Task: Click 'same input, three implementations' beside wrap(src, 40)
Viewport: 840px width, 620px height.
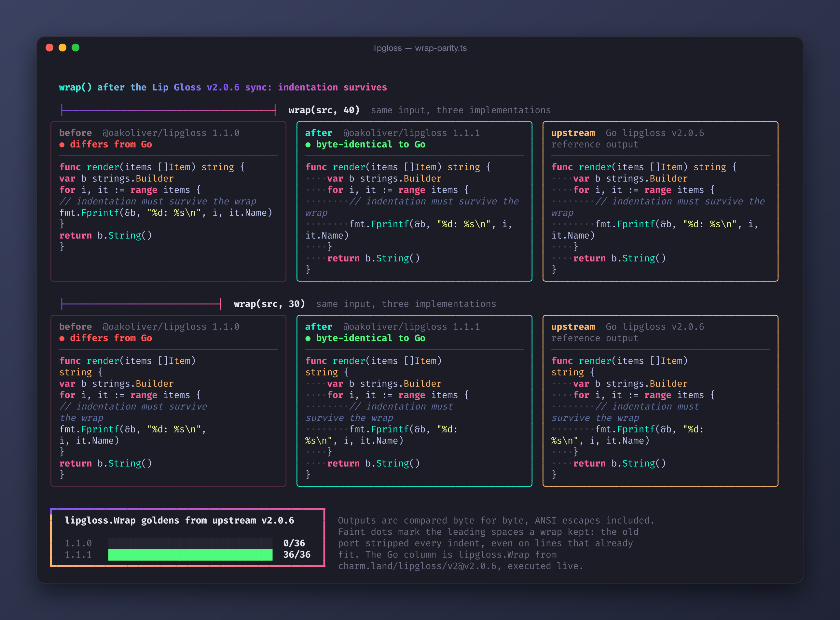Action: (461, 110)
